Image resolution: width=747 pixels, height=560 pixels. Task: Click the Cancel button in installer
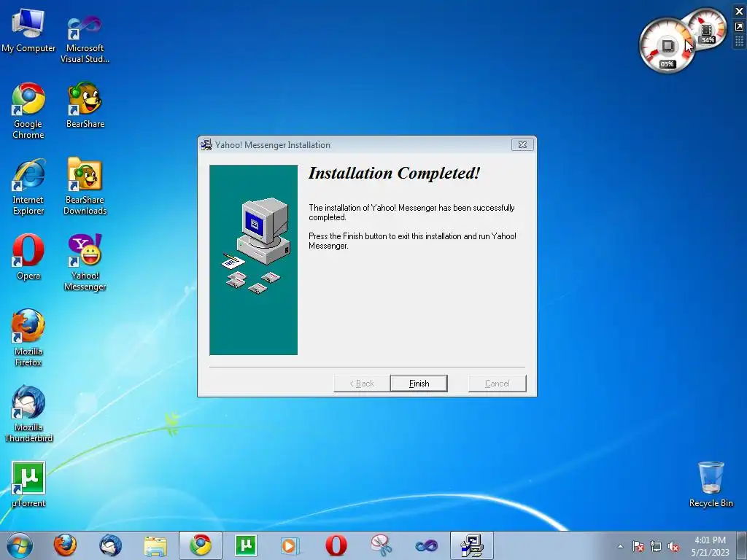click(497, 384)
